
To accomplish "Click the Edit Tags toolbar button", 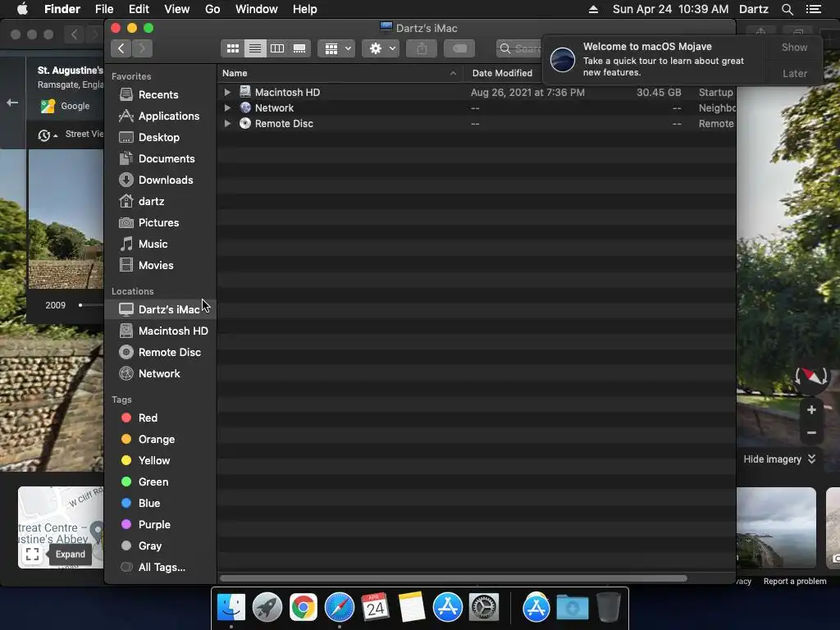I will [x=459, y=48].
